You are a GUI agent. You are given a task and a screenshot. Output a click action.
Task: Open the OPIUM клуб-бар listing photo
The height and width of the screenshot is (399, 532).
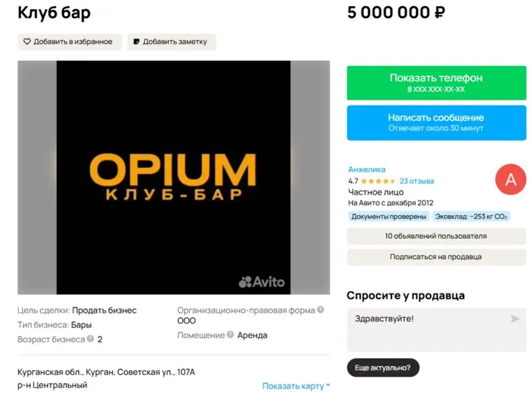pos(173,177)
